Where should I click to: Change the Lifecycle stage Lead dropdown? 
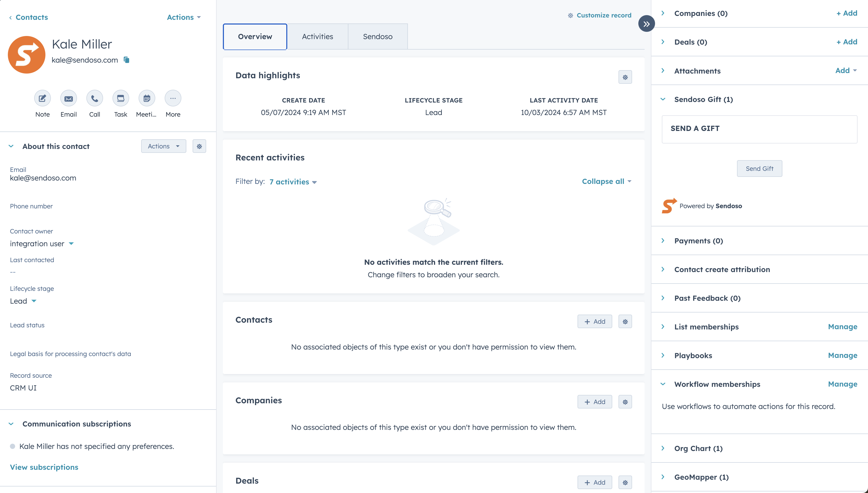pos(23,301)
